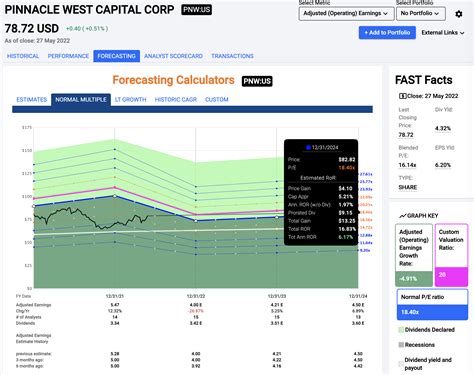This screenshot has width=474, height=375.
Task: Click the blue 18.40x Normal P/E swatch
Action: click(432, 312)
